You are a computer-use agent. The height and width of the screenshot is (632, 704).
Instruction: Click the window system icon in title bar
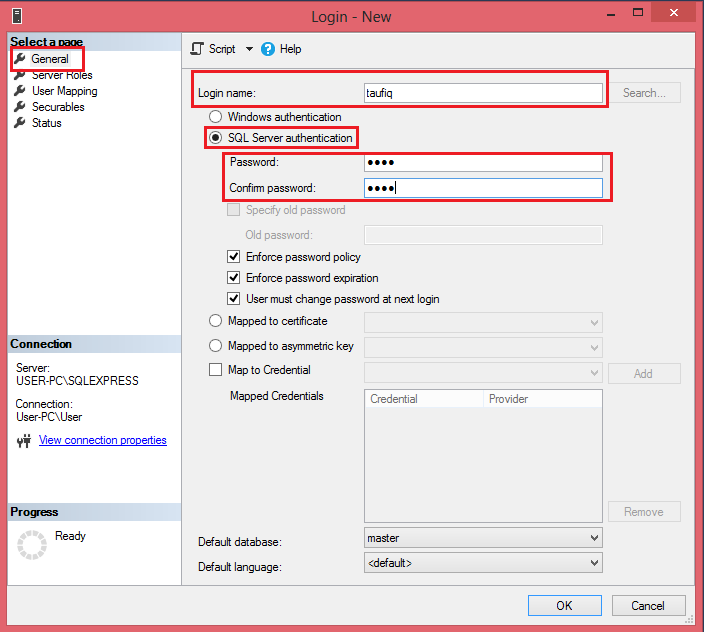point(16,15)
